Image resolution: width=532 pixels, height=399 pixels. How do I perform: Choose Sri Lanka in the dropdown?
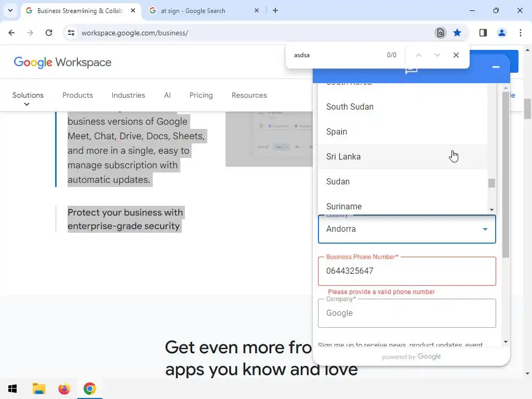click(x=403, y=157)
